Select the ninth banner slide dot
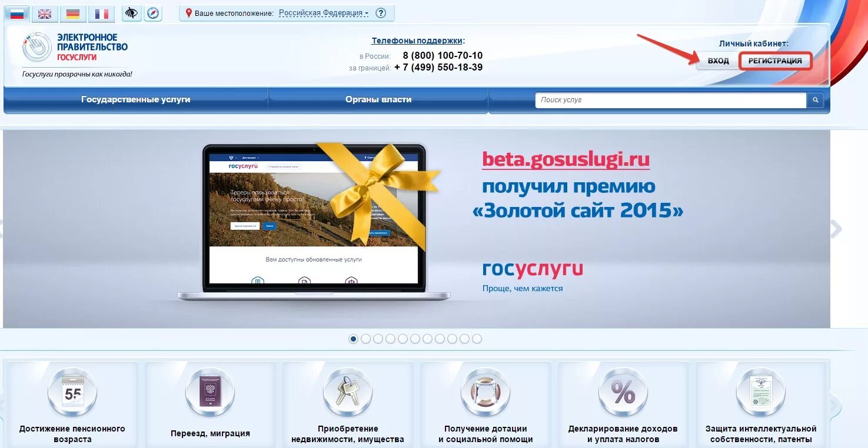Screen dimensions: 868x448 tap(452, 339)
